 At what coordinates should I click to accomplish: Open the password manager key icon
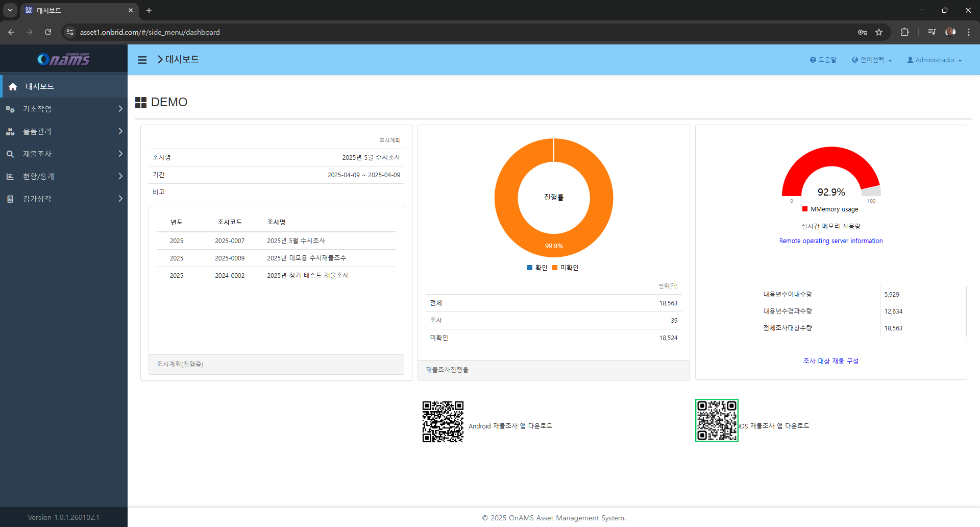click(x=862, y=32)
